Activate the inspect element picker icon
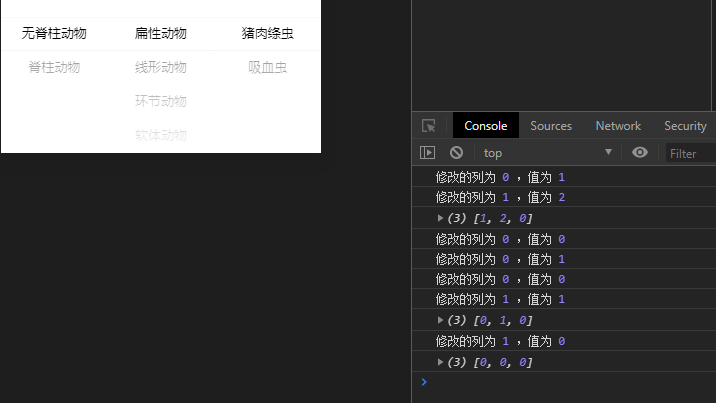This screenshot has height=403, width=716. (428, 126)
